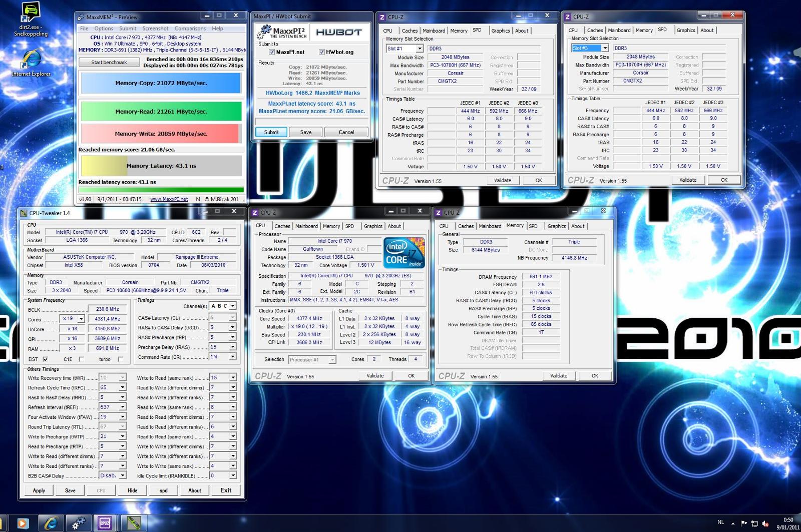Viewport: 801px width, 532px height.
Task: Click Z icon of Slot #3 CPU-Z window
Action: click(567, 17)
